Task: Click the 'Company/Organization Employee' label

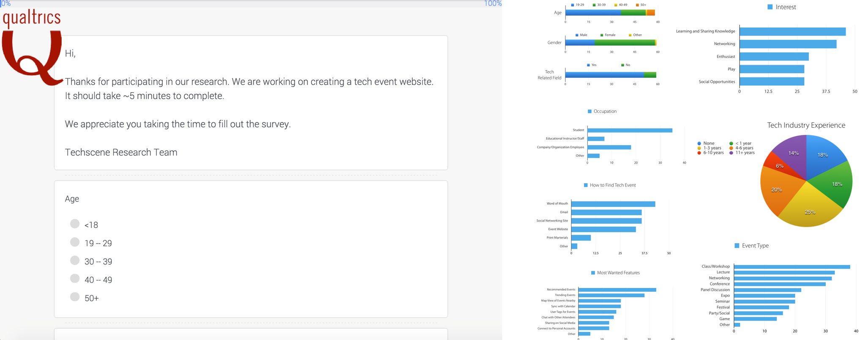Action: [560, 147]
